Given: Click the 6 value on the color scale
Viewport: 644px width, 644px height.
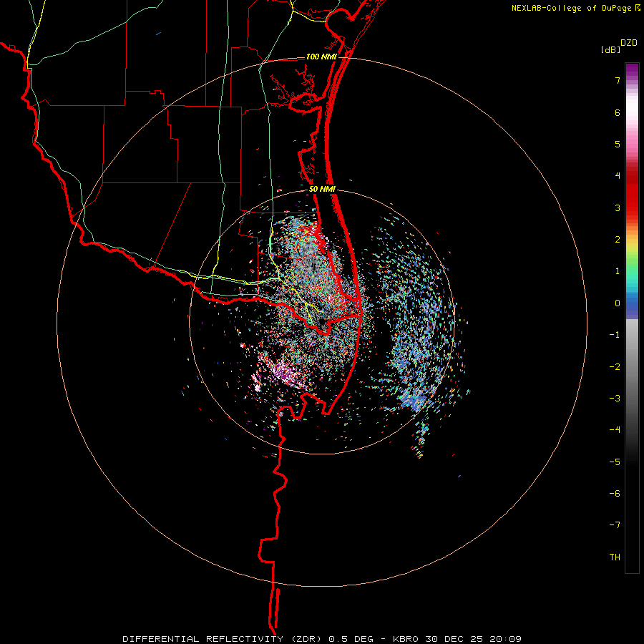Looking at the screenshot, I should pos(618,112).
